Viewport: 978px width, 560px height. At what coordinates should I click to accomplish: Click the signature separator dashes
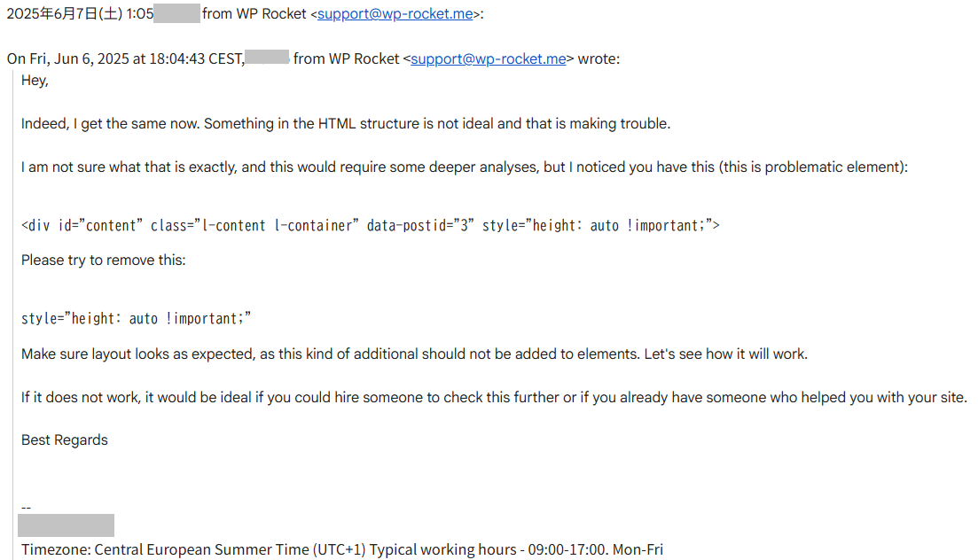click(x=27, y=508)
